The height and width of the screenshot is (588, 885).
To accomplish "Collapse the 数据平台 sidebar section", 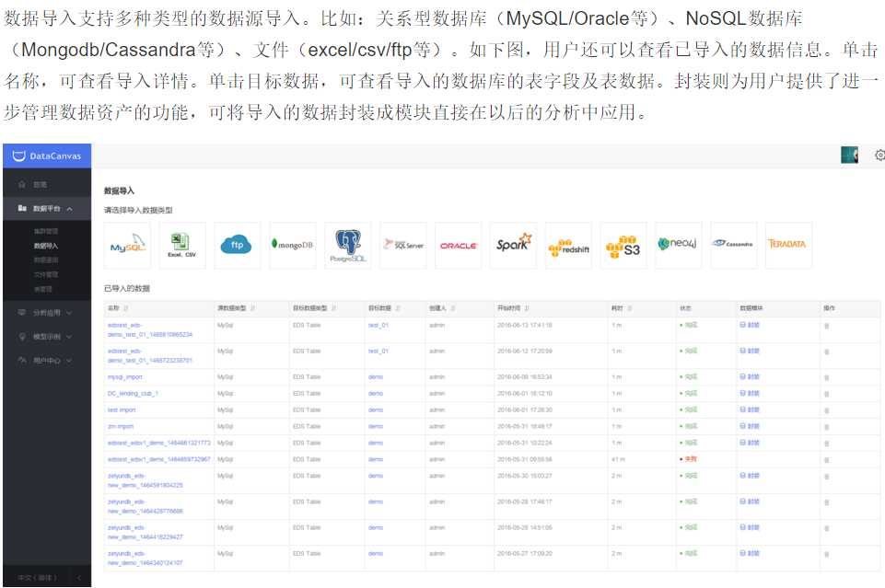I will [x=47, y=209].
